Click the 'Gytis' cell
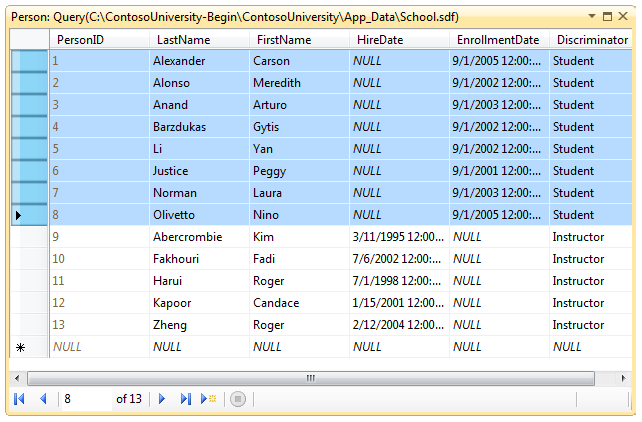 [299, 127]
